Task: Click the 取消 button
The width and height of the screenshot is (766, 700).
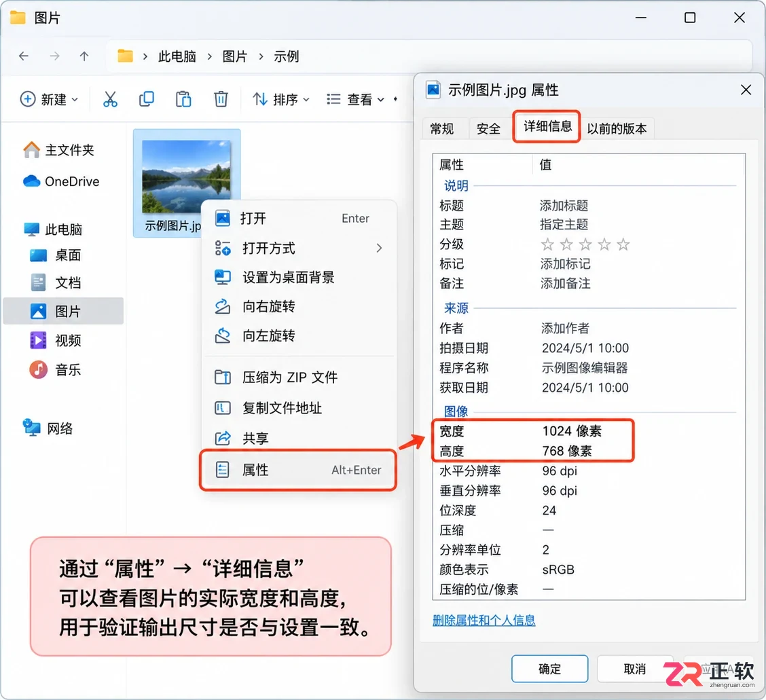Action: 634,669
